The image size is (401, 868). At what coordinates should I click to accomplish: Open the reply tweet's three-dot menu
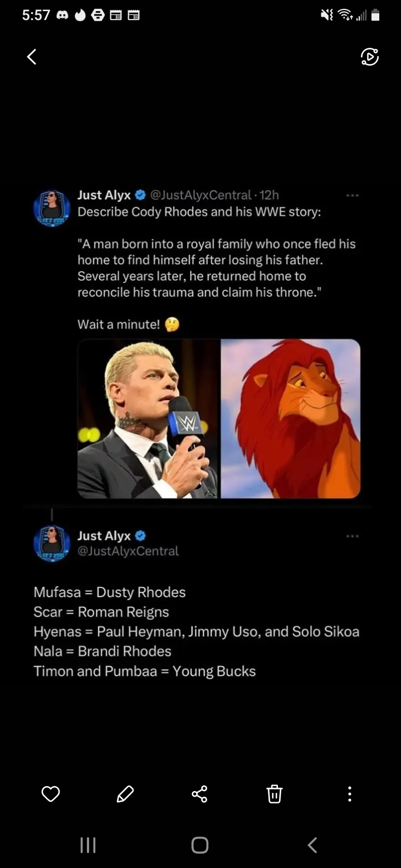tap(352, 536)
